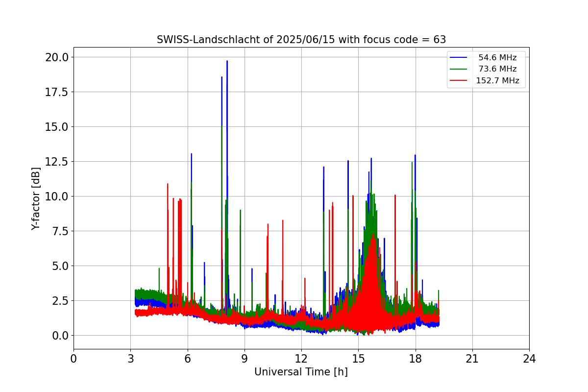Click the 2.5 y-axis tick label

(x=60, y=301)
